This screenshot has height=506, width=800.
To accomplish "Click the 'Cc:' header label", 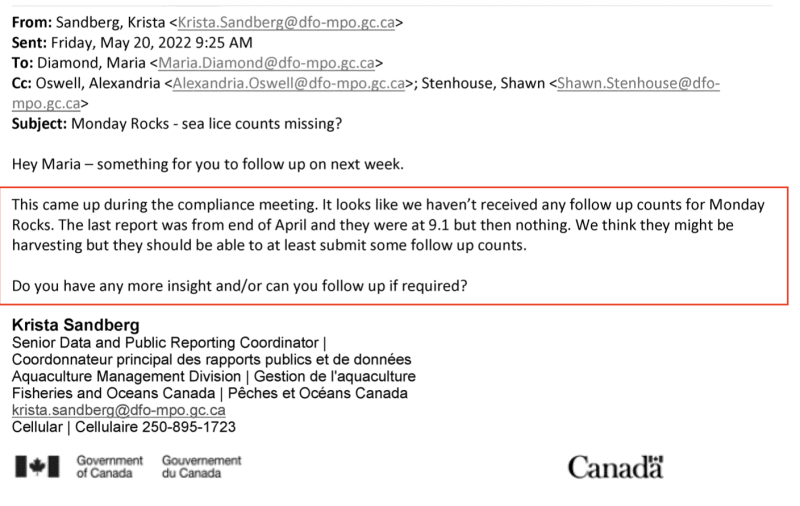I will [23, 84].
